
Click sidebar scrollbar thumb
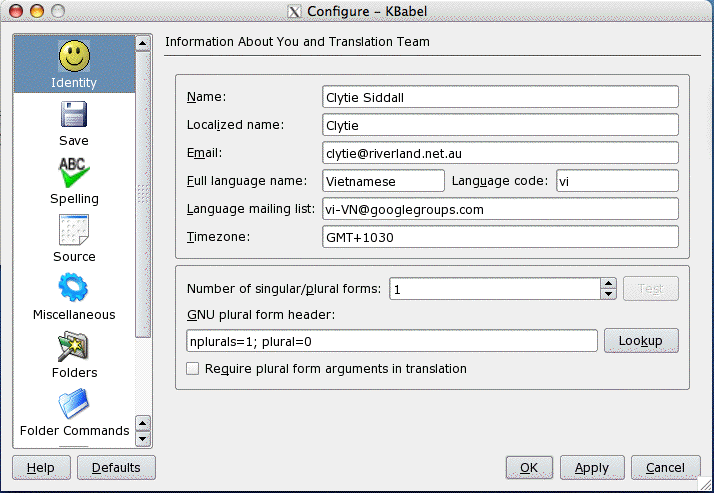143,194
